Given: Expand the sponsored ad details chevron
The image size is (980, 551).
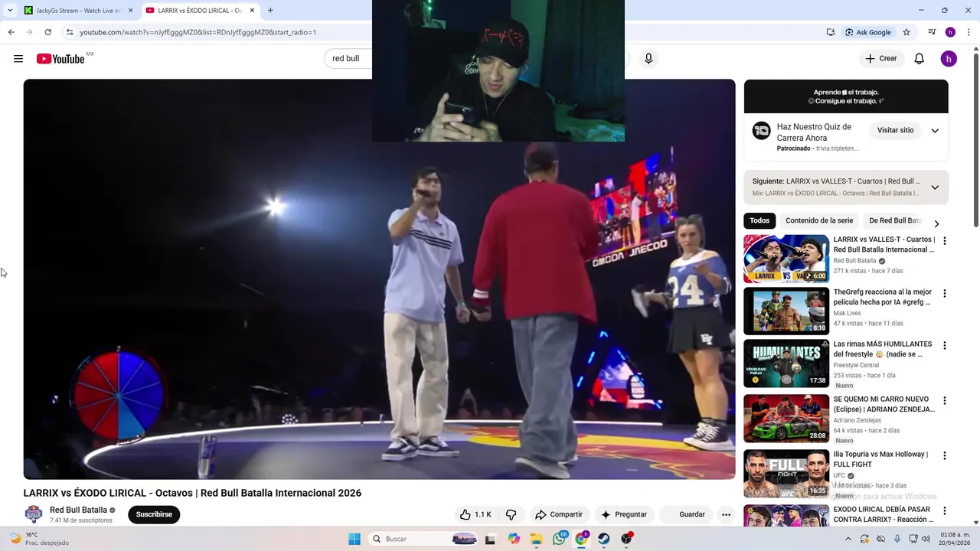Looking at the screenshot, I should [x=935, y=131].
